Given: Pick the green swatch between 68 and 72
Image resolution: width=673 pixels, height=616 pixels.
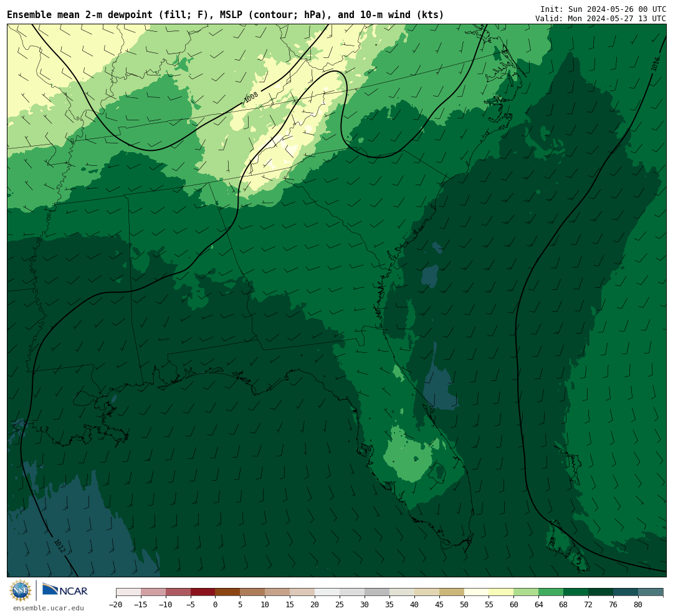Looking at the screenshot, I should click(576, 592).
